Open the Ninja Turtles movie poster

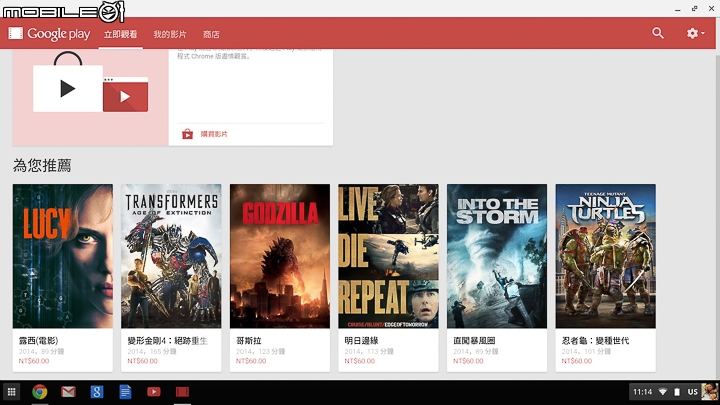coord(606,256)
